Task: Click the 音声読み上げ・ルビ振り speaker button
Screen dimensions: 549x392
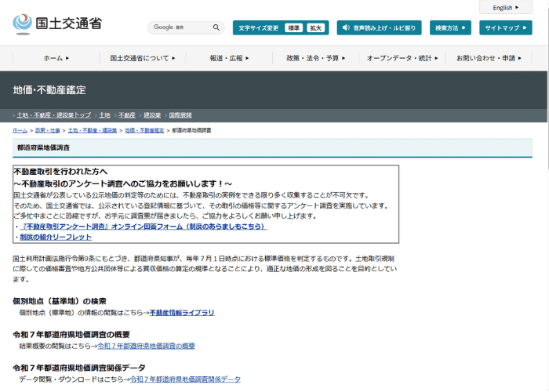Action: click(x=380, y=27)
